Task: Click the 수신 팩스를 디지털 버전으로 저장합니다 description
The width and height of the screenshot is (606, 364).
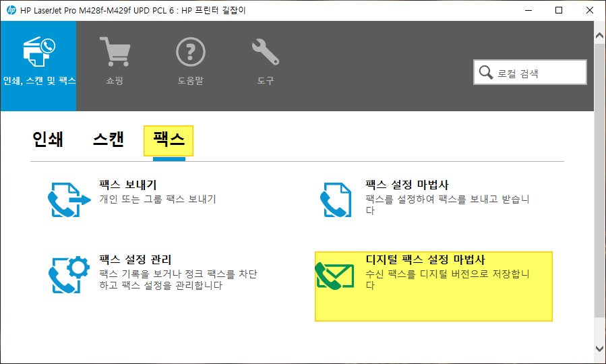Action: tap(447, 280)
